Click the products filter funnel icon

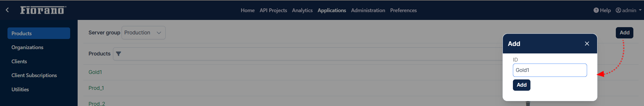(x=118, y=54)
